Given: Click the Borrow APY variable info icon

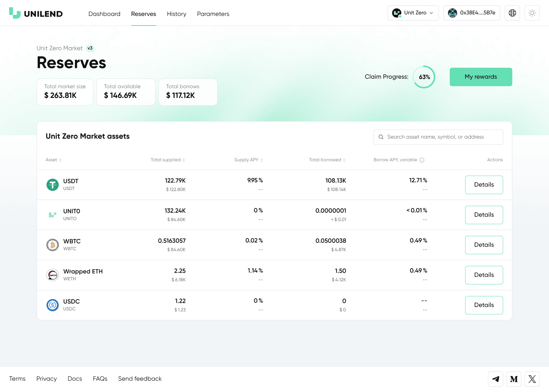Looking at the screenshot, I should pos(421,160).
